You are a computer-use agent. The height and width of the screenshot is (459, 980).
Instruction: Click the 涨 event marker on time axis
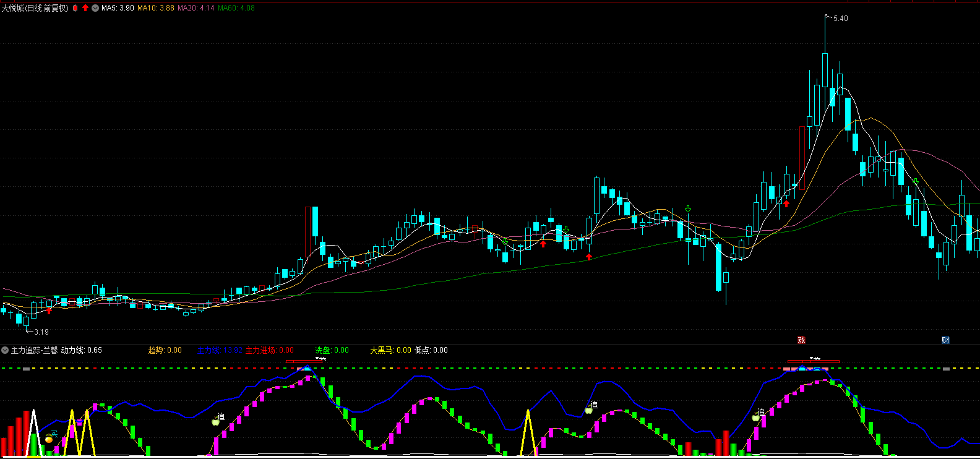pyautogui.click(x=801, y=340)
